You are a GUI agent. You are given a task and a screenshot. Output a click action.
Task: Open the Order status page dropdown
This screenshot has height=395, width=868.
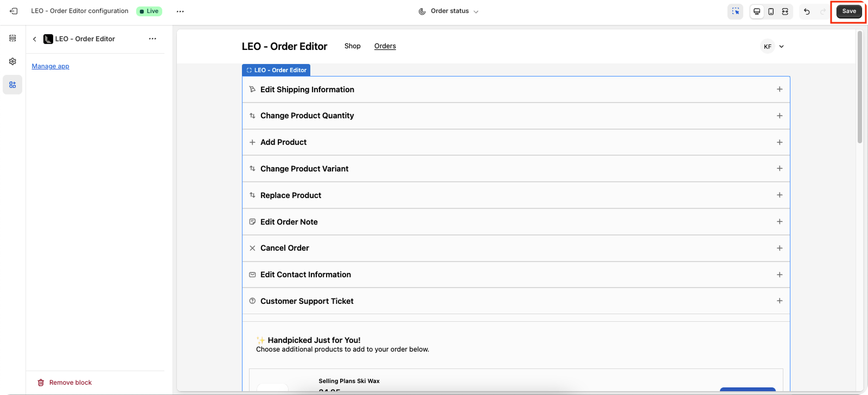click(449, 11)
